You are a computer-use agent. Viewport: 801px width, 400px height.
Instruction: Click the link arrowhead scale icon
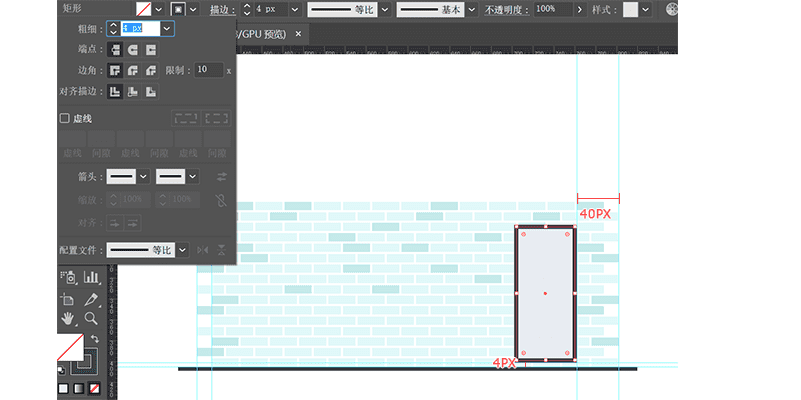[x=221, y=200]
